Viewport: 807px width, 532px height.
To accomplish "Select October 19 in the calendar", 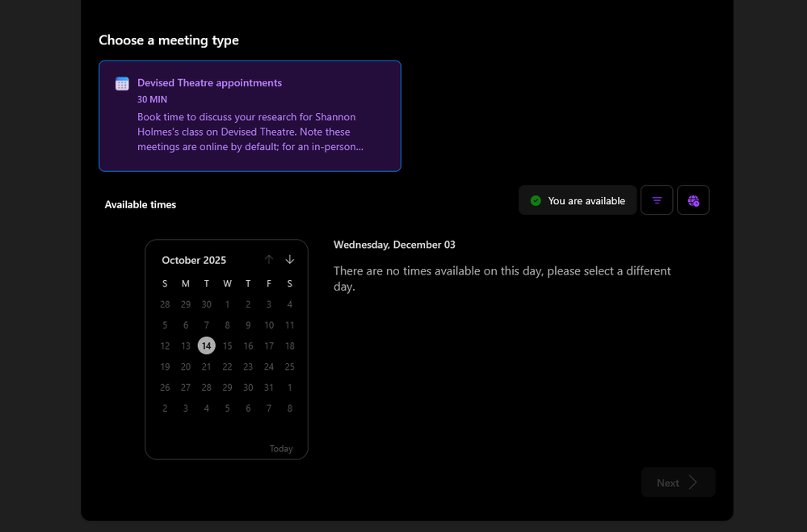I will pos(165,367).
